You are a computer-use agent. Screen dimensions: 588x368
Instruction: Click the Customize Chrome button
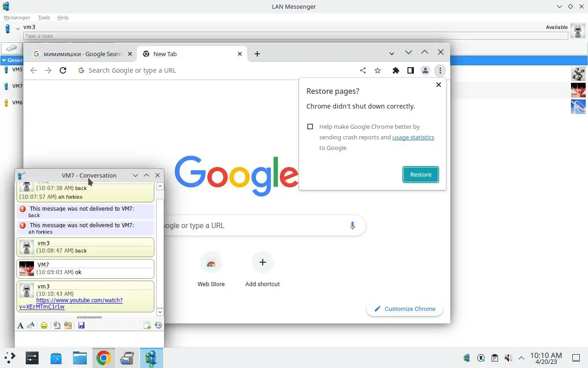pyautogui.click(x=405, y=309)
